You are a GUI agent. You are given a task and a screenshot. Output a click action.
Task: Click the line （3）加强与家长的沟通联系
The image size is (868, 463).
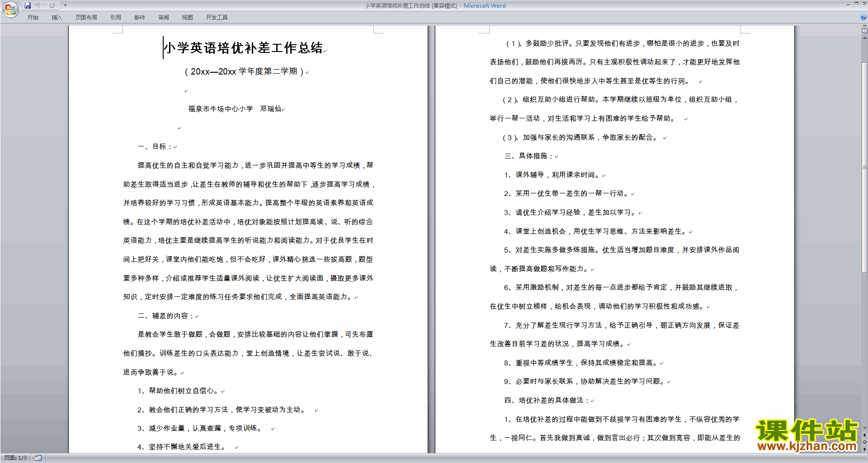point(548,137)
